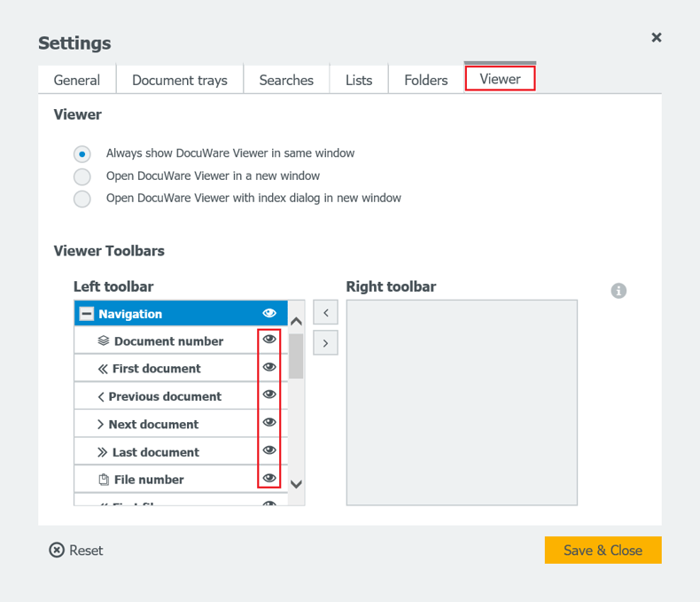700x602 pixels.
Task: Reset the settings to default
Action: [76, 551]
